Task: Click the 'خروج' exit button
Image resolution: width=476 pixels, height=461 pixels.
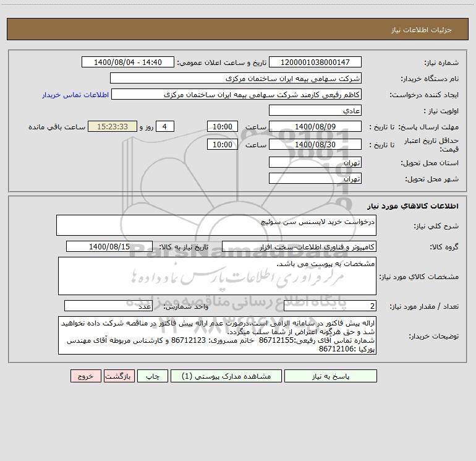Action: tap(85, 376)
